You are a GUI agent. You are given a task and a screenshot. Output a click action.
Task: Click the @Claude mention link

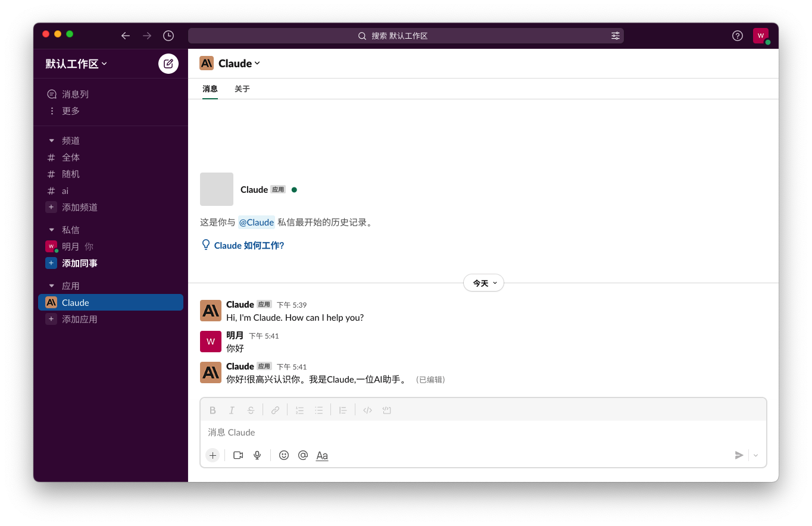pos(257,223)
